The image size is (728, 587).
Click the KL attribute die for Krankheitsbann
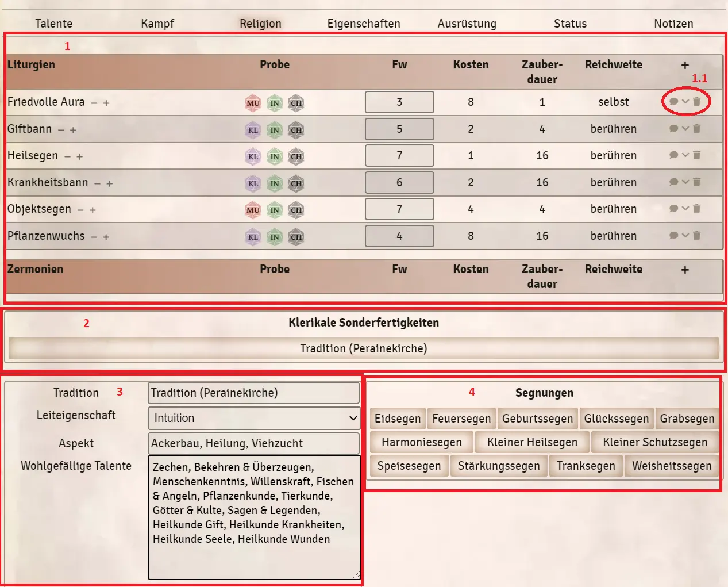click(x=253, y=183)
